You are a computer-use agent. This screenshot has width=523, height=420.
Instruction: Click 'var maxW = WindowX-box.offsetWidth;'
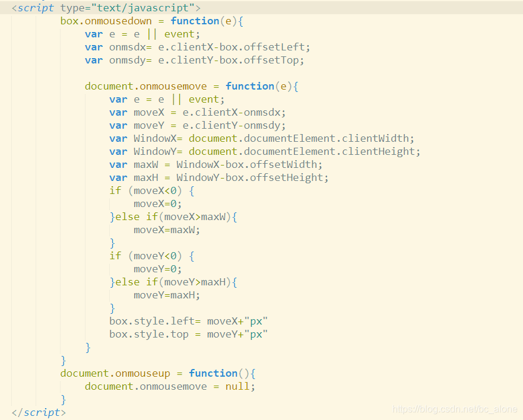(x=216, y=164)
